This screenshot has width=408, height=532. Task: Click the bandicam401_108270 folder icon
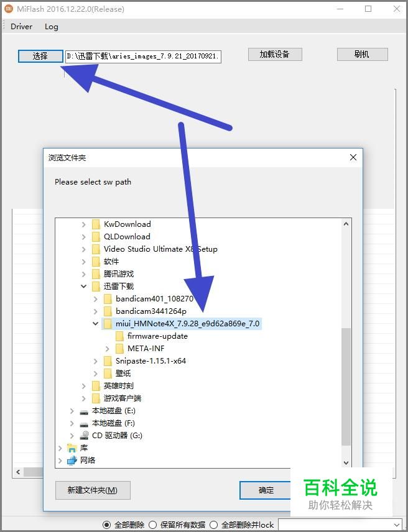(x=108, y=299)
